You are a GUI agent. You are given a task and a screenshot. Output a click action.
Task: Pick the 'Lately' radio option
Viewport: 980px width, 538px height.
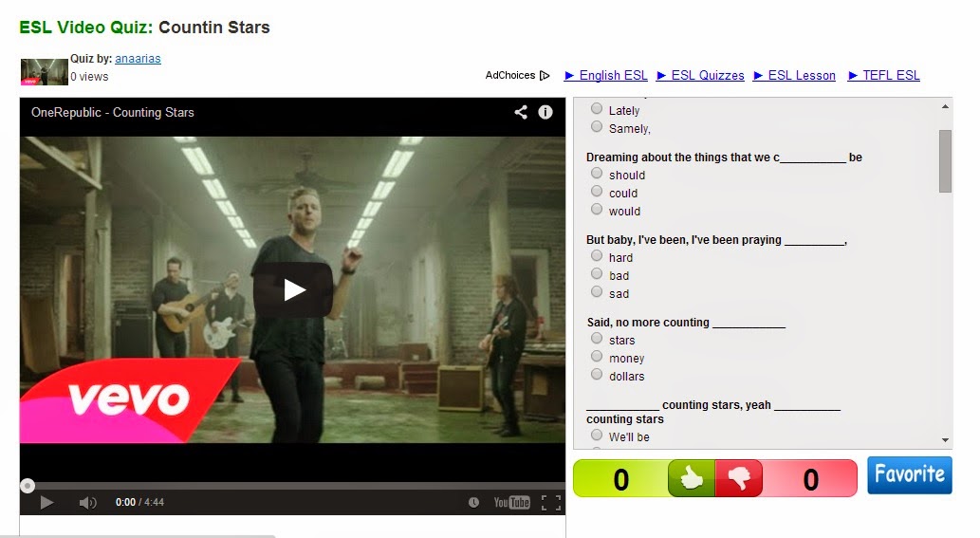[x=597, y=109]
